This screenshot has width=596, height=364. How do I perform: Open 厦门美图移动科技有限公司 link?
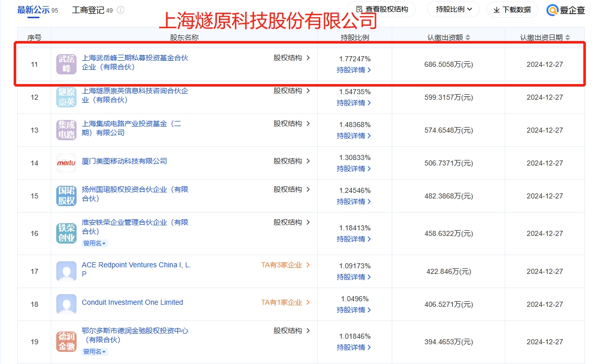124,161
